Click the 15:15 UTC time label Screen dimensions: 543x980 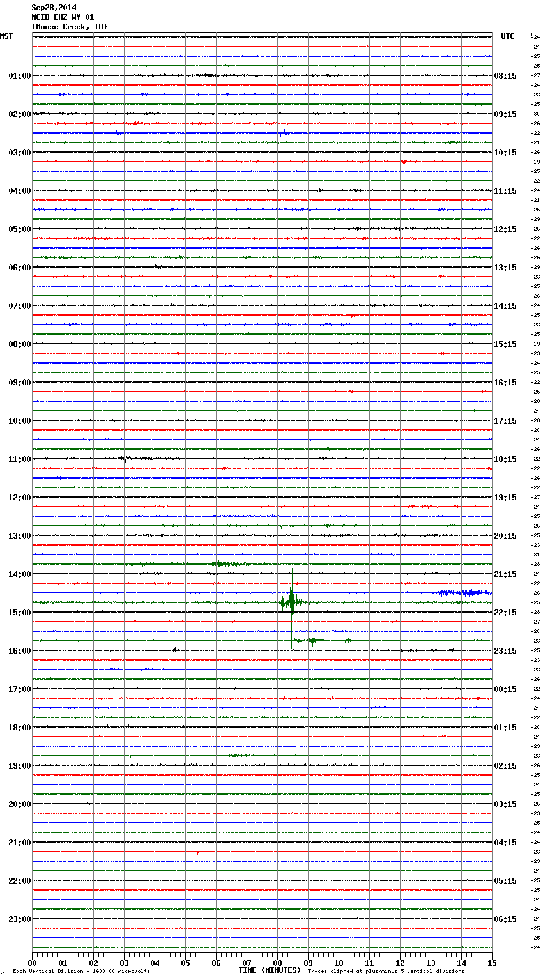pos(505,344)
